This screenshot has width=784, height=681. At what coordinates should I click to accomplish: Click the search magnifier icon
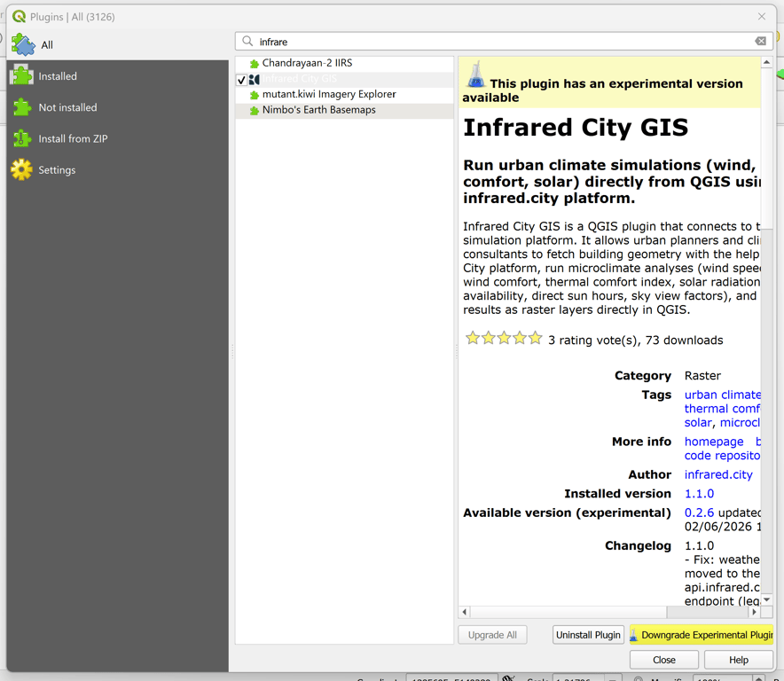pos(247,41)
